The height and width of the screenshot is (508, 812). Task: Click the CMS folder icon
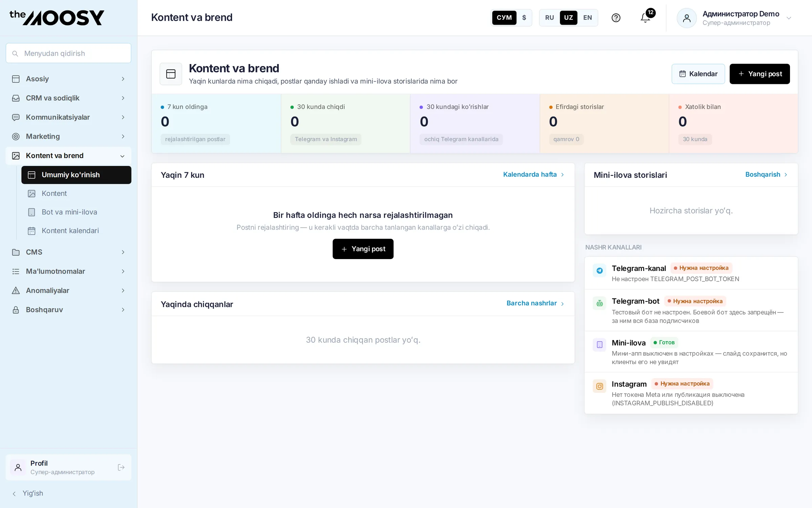pos(16,252)
